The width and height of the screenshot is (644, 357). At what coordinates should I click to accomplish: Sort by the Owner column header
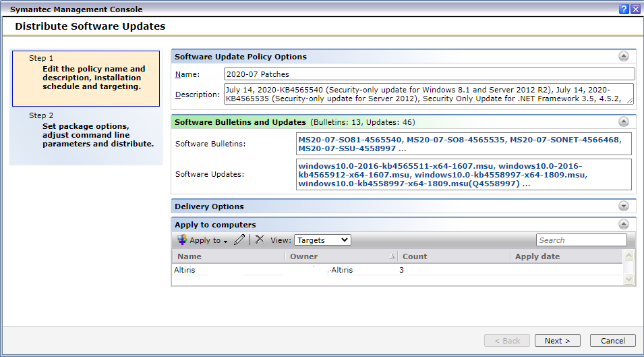pyautogui.click(x=341, y=256)
